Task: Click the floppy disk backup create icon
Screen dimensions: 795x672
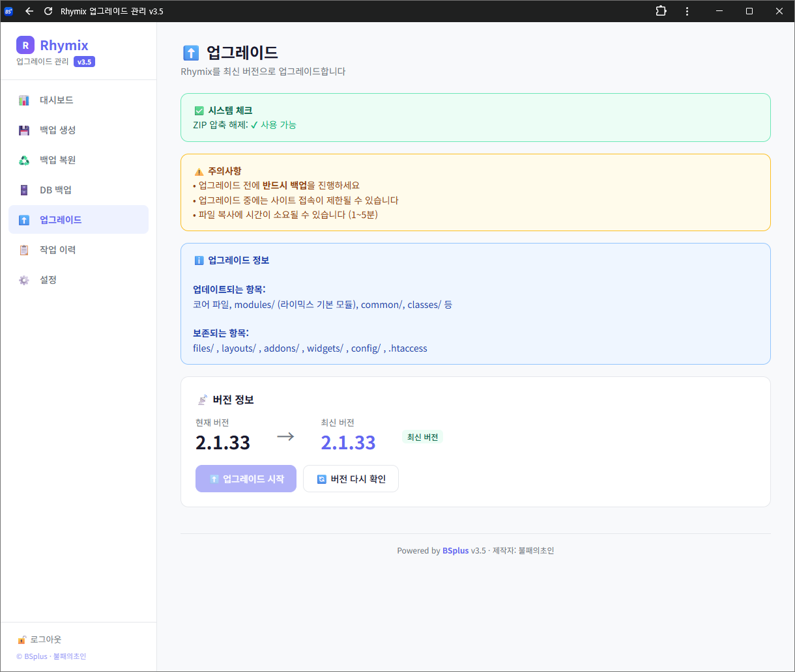Action: (x=24, y=130)
